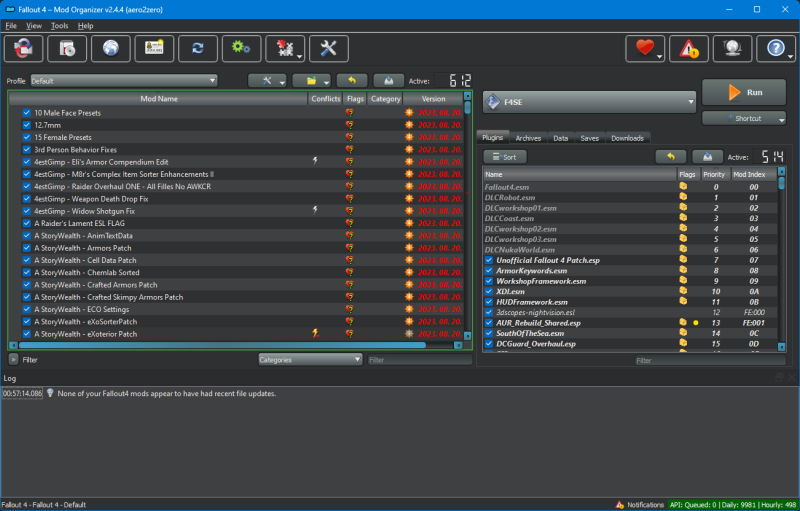This screenshot has width=800, height=511.
Task: Open the executables gears icon
Action: pyautogui.click(x=241, y=48)
